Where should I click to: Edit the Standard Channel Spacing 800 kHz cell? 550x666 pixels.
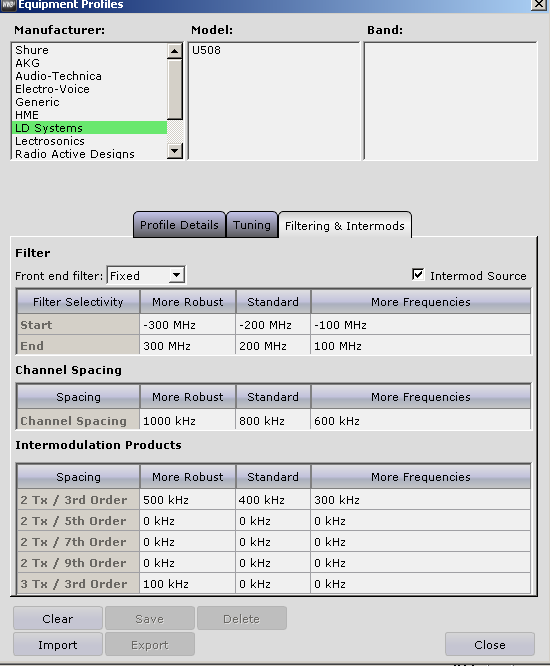273,420
